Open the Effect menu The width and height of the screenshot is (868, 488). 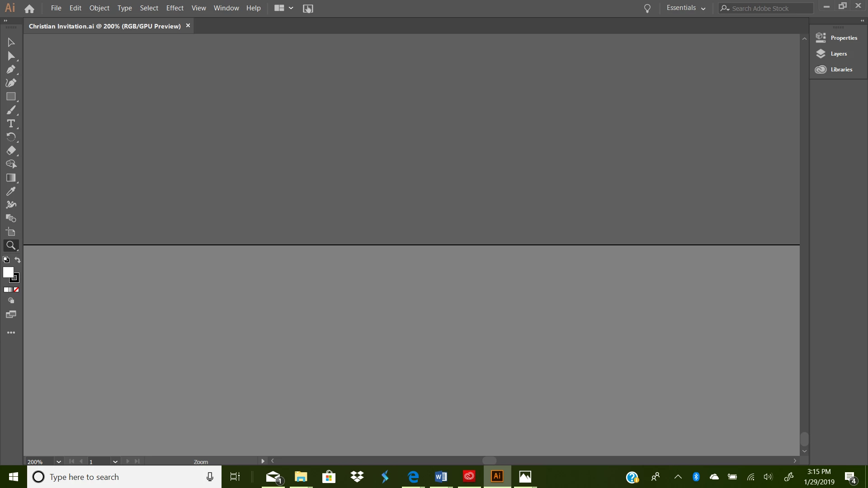coord(175,8)
